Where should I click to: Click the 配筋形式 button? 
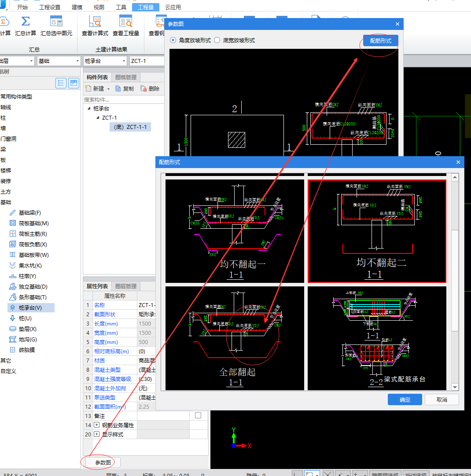380,40
